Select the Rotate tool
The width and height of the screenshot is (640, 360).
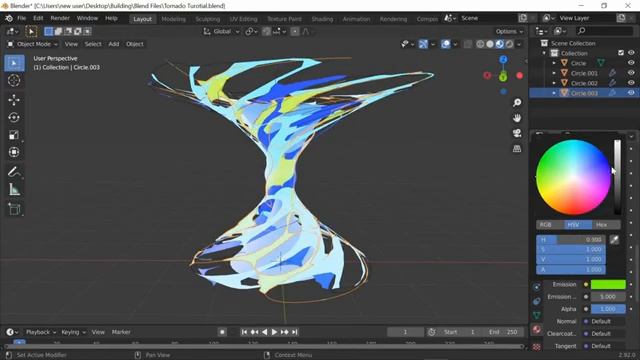coord(14,118)
